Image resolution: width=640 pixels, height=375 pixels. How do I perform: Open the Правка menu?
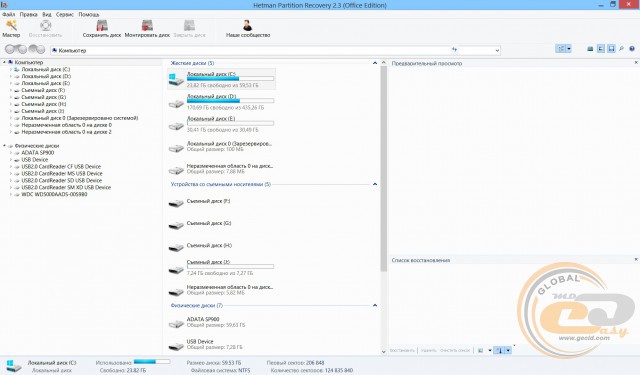(x=29, y=14)
